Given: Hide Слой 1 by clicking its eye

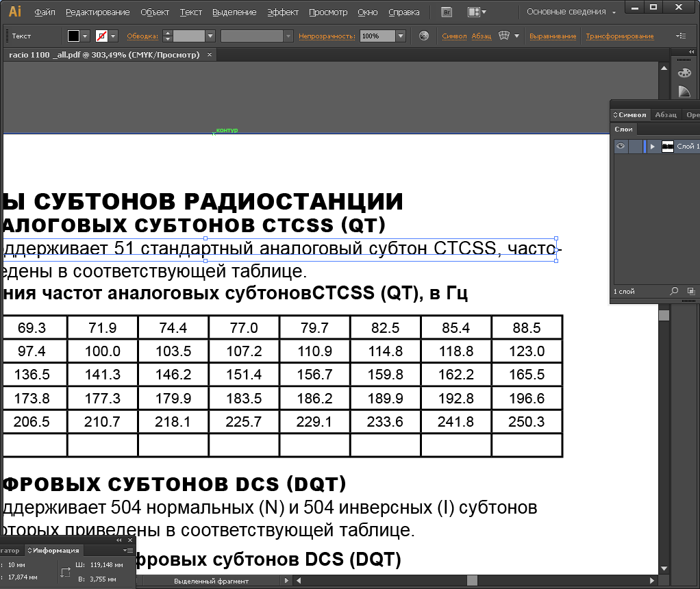Looking at the screenshot, I should tap(621, 147).
